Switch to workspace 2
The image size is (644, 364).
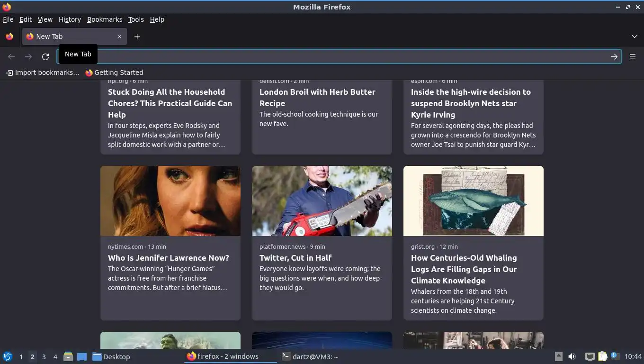(x=32, y=357)
